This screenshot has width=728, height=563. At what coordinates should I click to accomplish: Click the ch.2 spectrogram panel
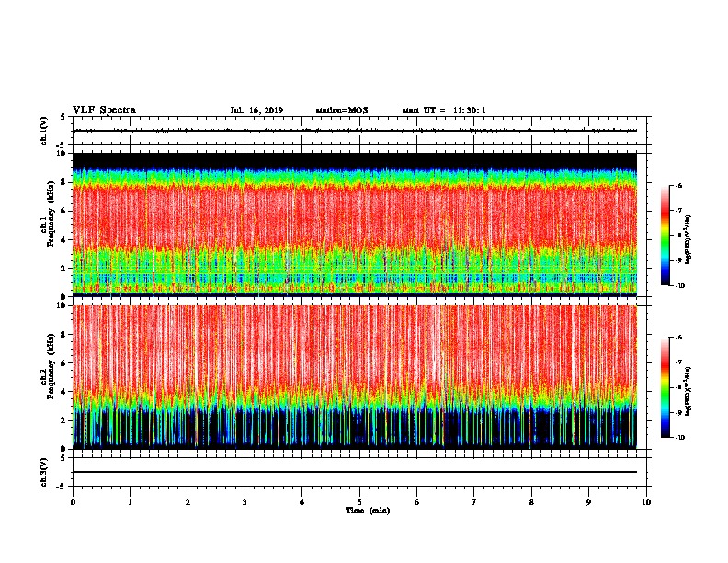point(355,377)
